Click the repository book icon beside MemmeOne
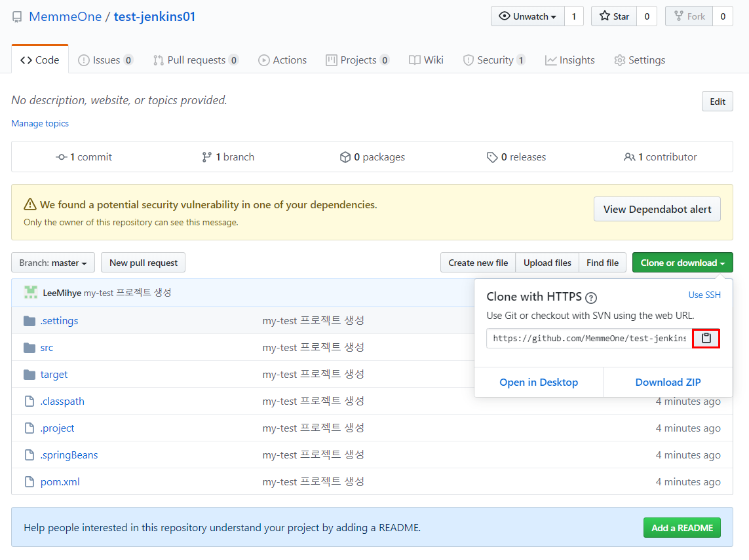 17,17
